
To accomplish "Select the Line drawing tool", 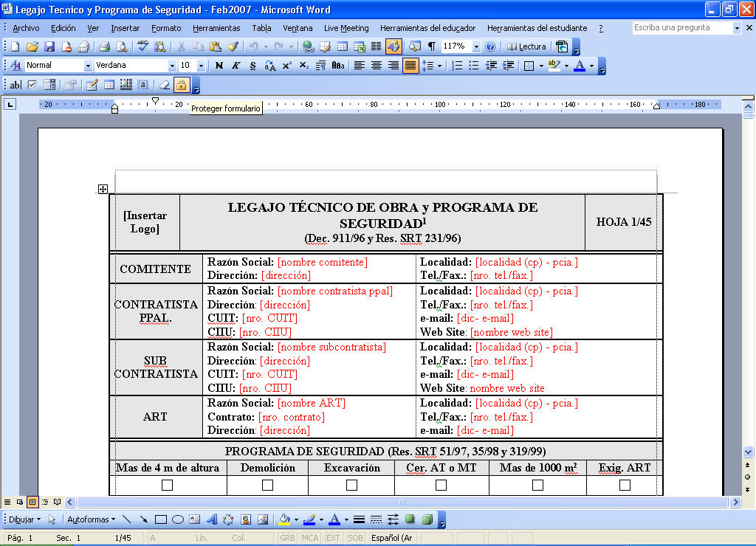I will tap(127, 519).
